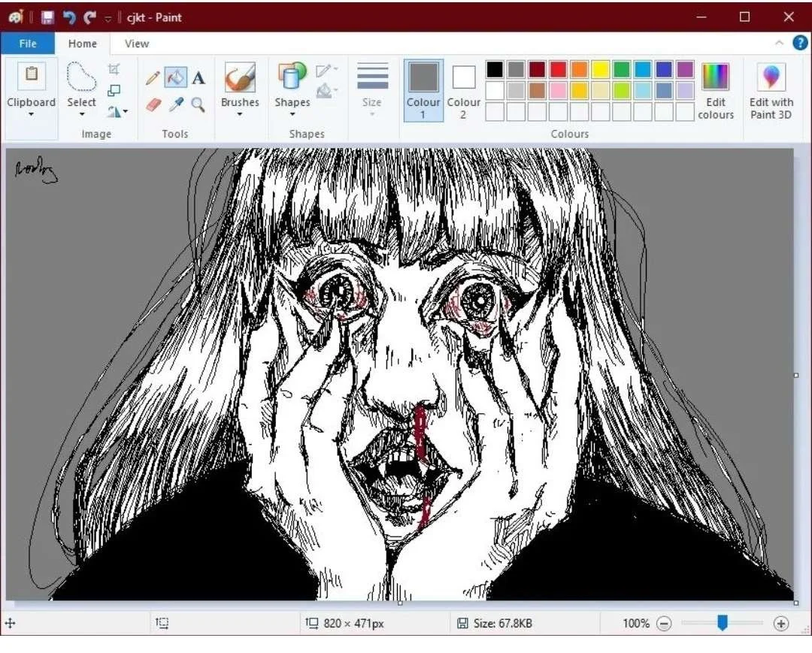
Task: Expand the Brushes dropdown arrow
Action: (x=240, y=115)
